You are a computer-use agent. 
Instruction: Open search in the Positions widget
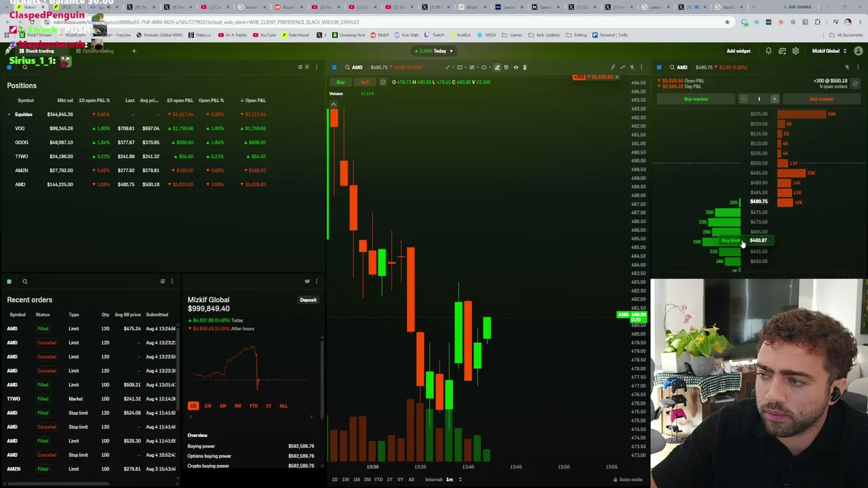[x=25, y=67]
